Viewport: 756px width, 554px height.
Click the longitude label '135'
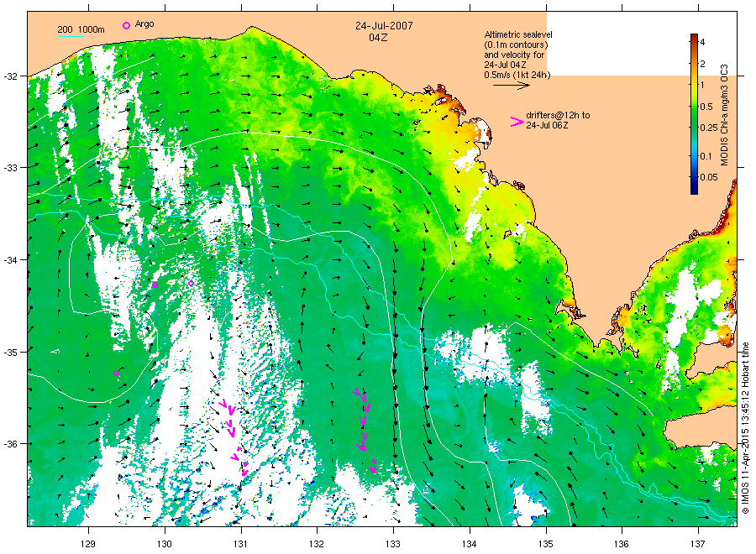click(545, 544)
